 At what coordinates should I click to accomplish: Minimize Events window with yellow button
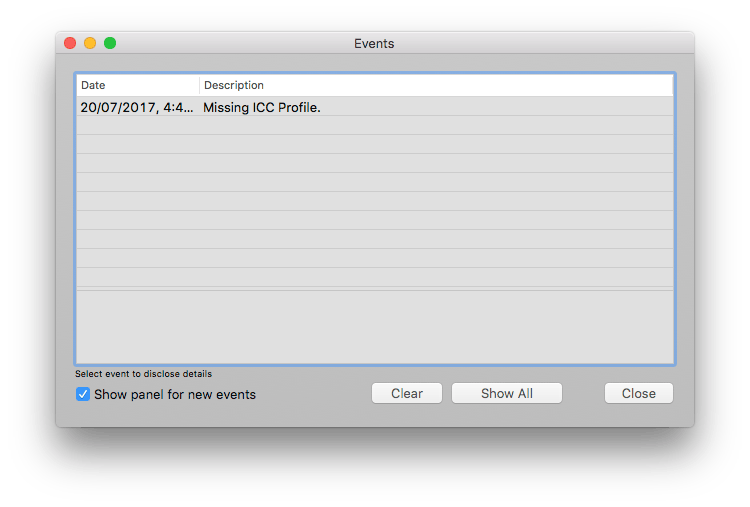[x=90, y=43]
